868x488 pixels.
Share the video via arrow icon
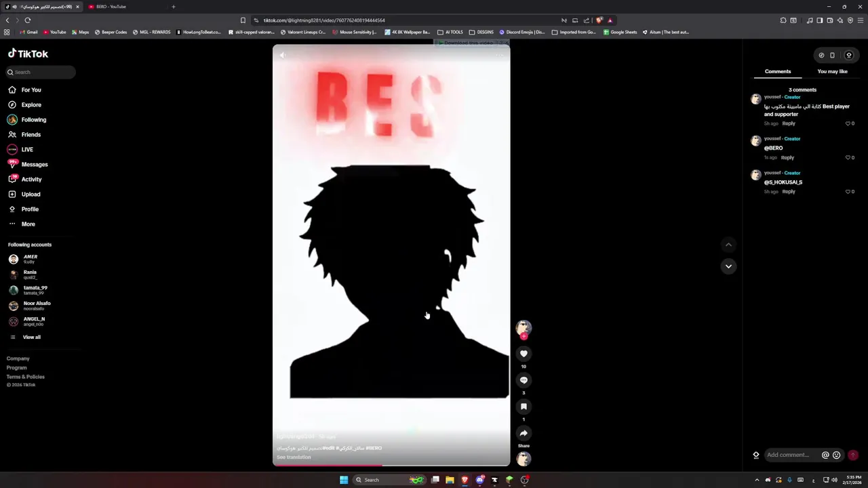(524, 432)
